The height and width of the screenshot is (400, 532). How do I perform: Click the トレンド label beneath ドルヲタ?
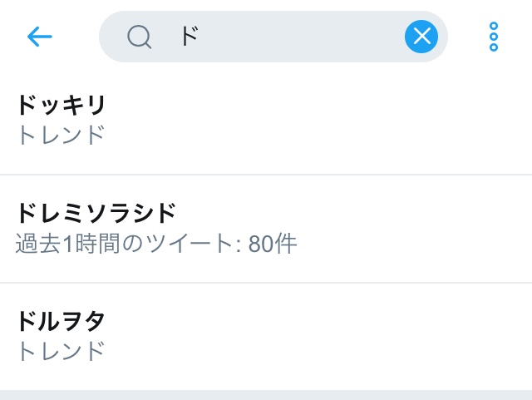pos(61,350)
